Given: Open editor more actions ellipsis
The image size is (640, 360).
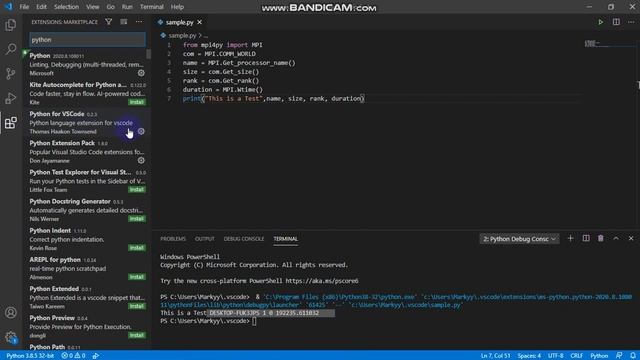Looking at the screenshot, I should pos(631,22).
